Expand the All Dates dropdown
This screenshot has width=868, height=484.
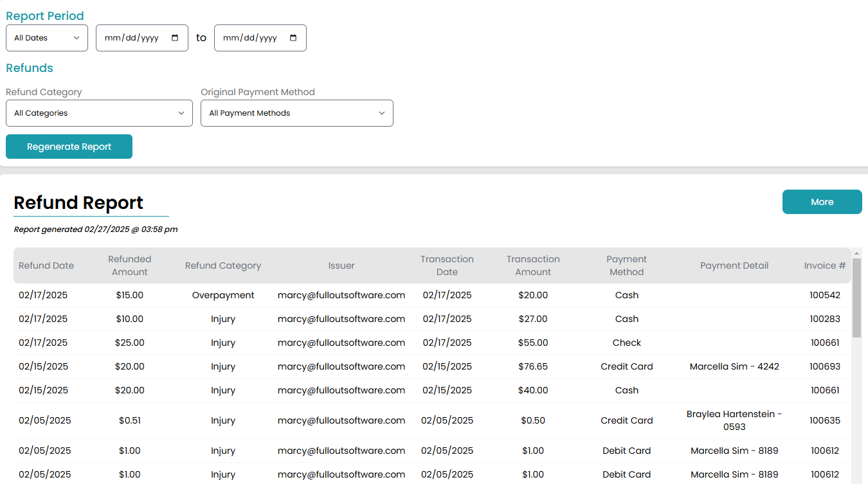pyautogui.click(x=47, y=38)
